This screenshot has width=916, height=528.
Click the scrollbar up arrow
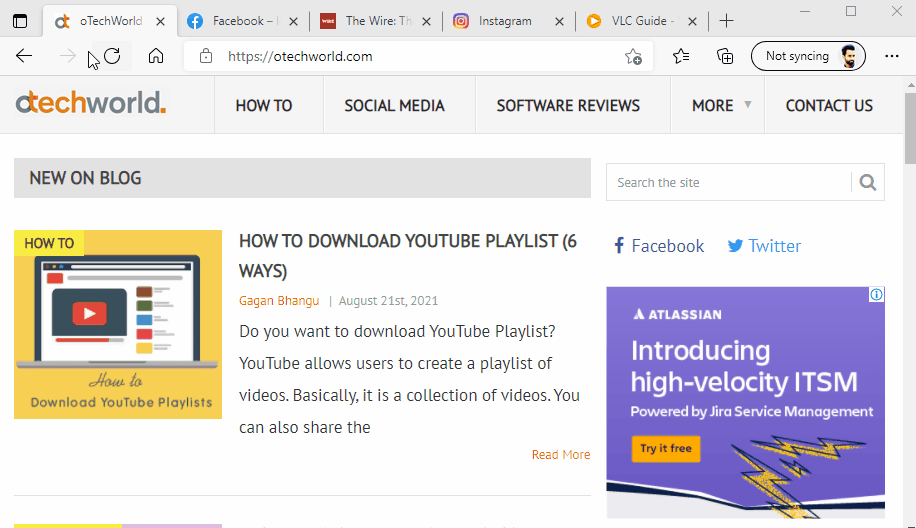point(911,85)
